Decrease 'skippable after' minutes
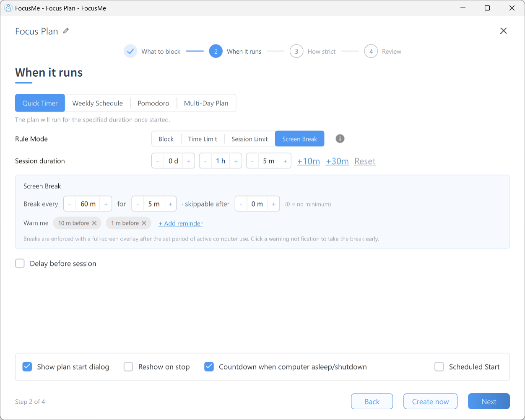 [241, 204]
